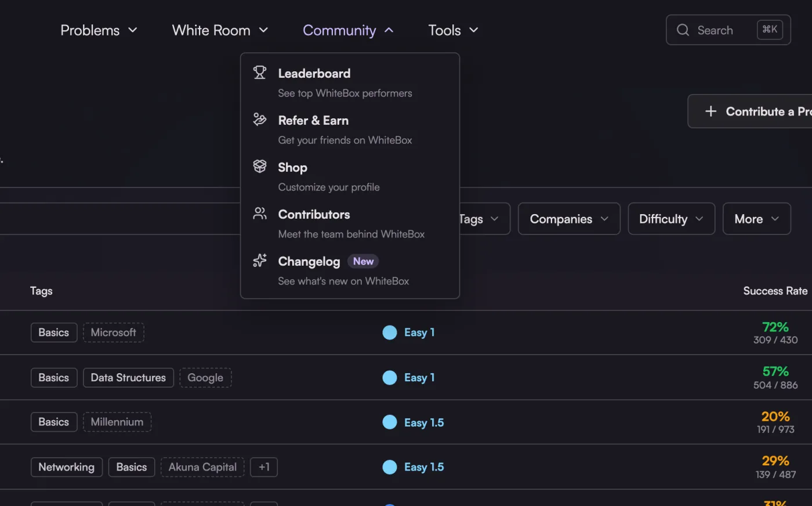Image resolution: width=812 pixels, height=506 pixels.
Task: Click the 72% success rate value
Action: 775,327
